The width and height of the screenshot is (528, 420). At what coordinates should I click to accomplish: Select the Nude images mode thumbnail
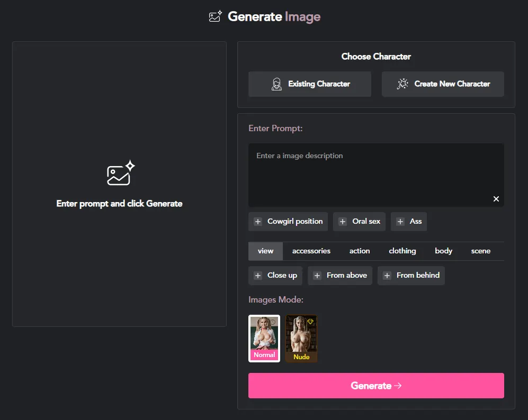pyautogui.click(x=301, y=339)
